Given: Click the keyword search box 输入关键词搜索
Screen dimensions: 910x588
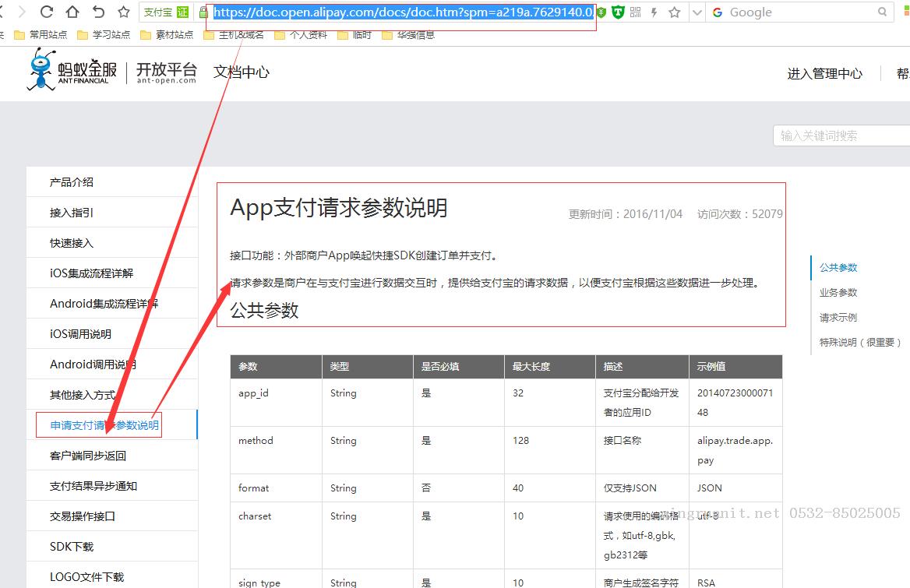Looking at the screenshot, I should pos(841,136).
